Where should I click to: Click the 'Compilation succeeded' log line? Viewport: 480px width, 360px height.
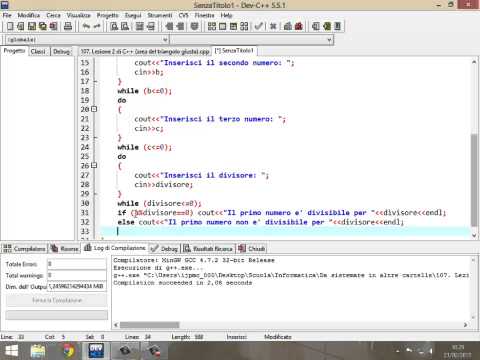[183, 283]
